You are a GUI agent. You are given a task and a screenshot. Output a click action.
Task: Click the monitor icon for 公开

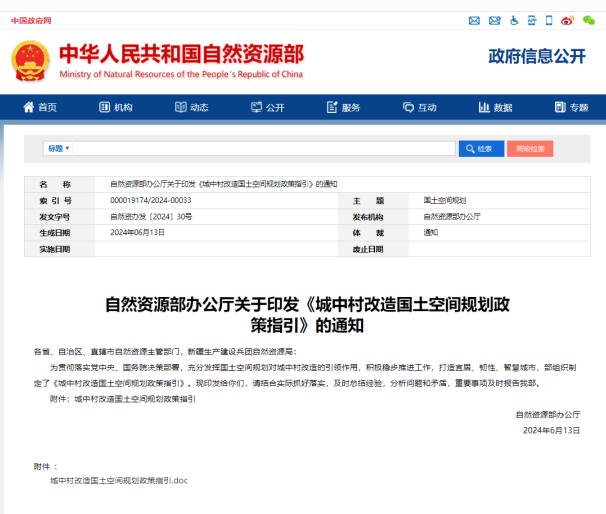(x=256, y=107)
